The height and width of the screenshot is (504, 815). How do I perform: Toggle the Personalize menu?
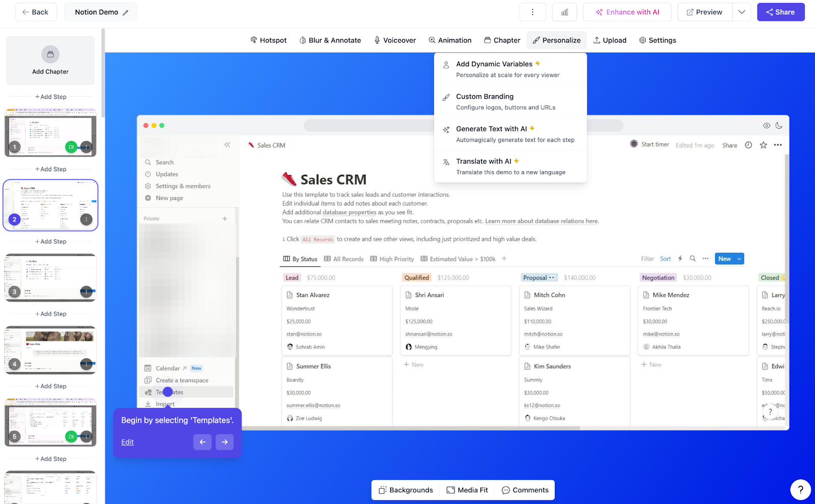coord(556,40)
